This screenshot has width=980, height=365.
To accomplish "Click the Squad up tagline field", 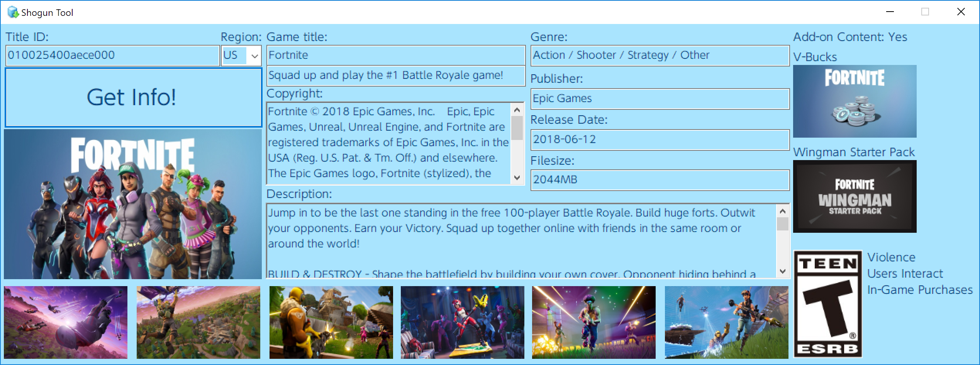I will click(396, 75).
